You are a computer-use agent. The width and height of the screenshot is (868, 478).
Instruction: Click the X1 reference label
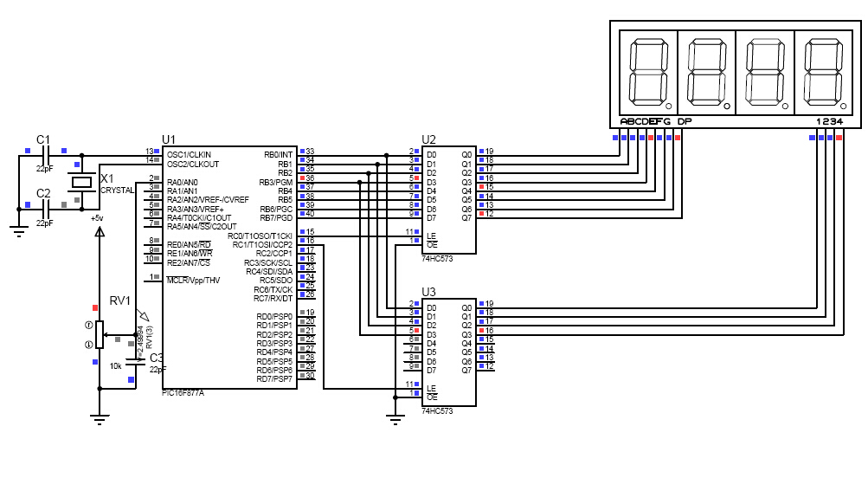coord(106,178)
